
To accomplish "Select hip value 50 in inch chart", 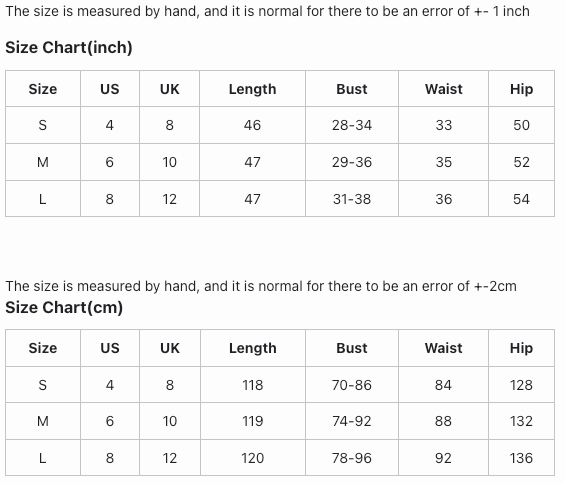I will click(521, 125).
